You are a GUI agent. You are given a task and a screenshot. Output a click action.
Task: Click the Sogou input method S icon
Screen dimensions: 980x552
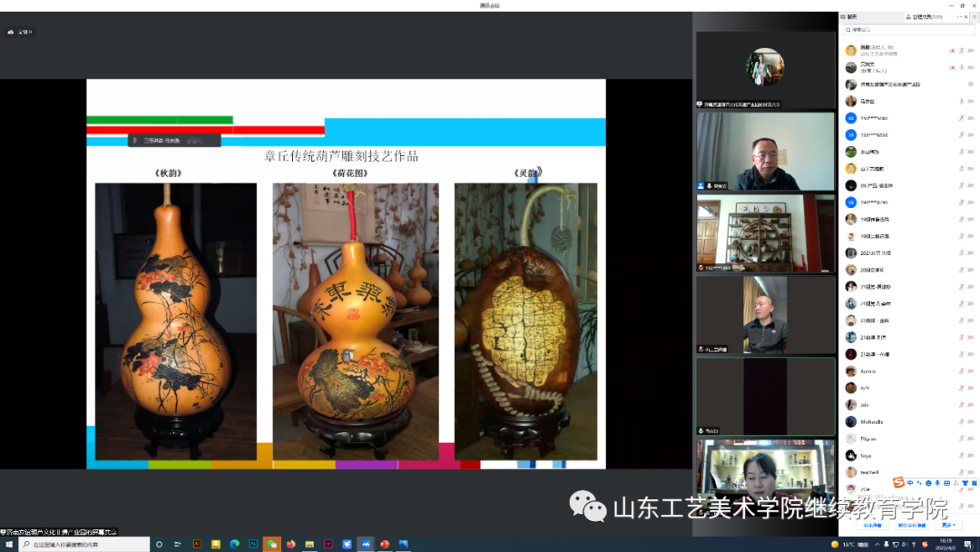click(898, 482)
